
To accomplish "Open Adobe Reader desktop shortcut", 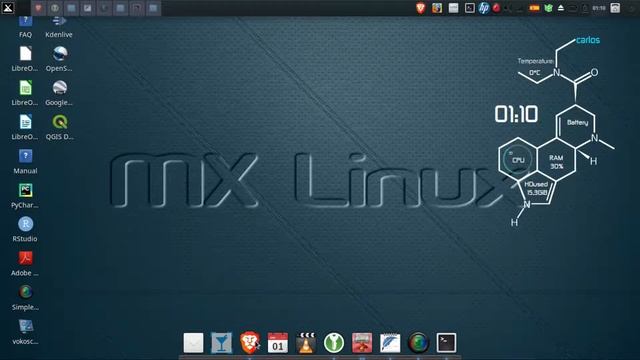I will coord(25,264).
